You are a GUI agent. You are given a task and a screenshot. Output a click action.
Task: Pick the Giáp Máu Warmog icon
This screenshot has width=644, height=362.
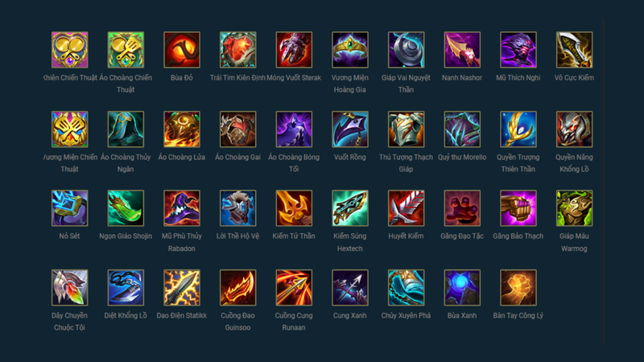pyautogui.click(x=574, y=208)
